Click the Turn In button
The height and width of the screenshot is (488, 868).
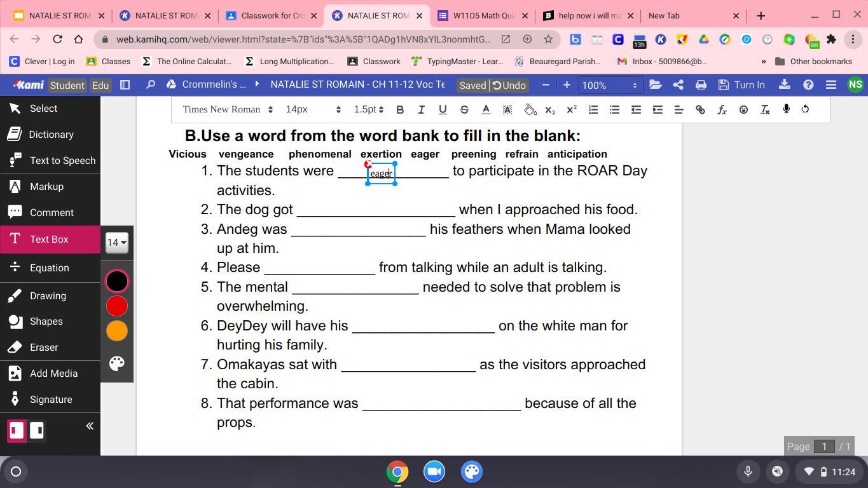[x=741, y=85]
